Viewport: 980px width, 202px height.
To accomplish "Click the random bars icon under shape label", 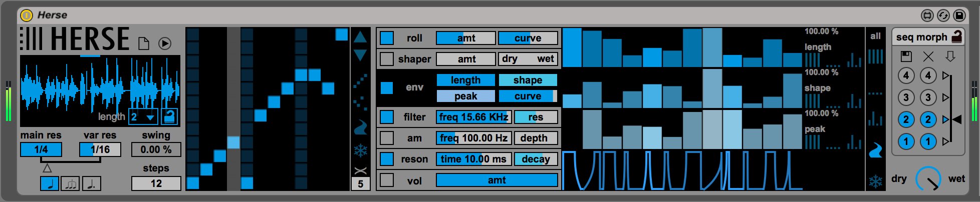I will click(855, 101).
